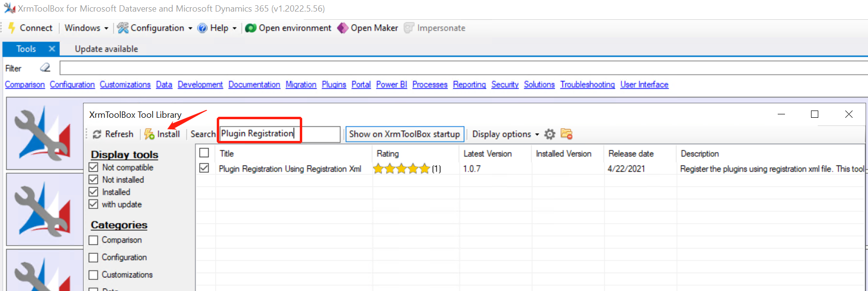Viewport: 868px width, 291px height.
Task: Select second tool tile thumbnail in Tools list
Action: coord(44,209)
